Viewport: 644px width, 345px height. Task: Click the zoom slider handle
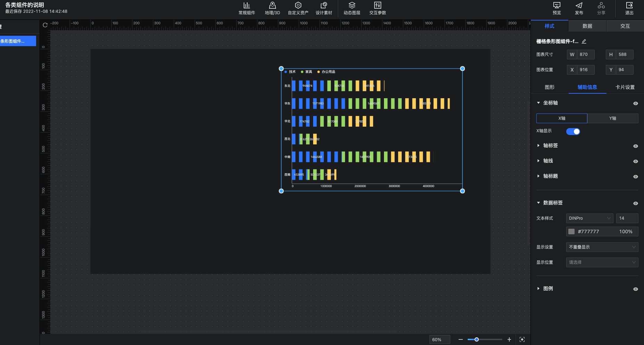[x=477, y=339]
